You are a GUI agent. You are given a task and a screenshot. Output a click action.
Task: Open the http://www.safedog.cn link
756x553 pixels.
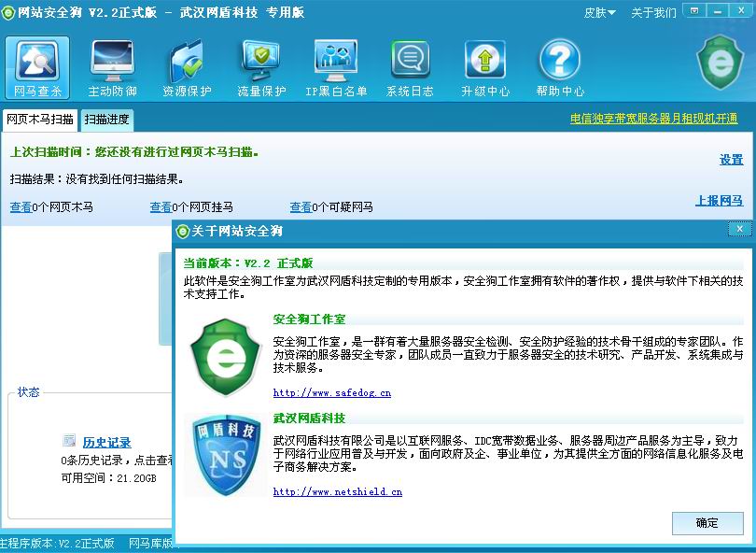pyautogui.click(x=331, y=392)
